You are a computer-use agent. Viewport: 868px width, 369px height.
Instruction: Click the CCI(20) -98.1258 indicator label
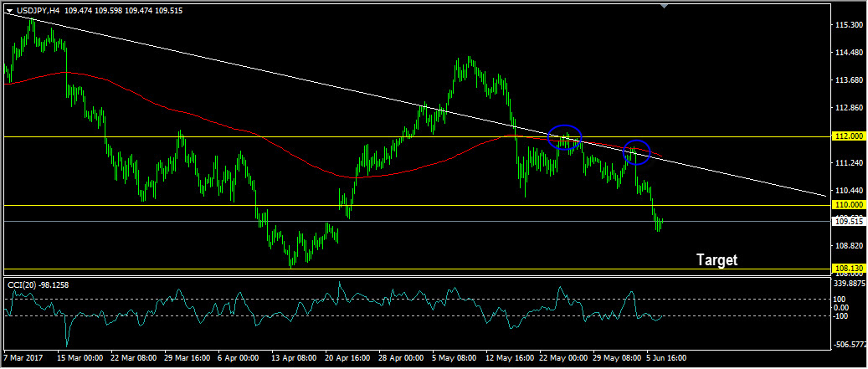pyautogui.click(x=38, y=285)
